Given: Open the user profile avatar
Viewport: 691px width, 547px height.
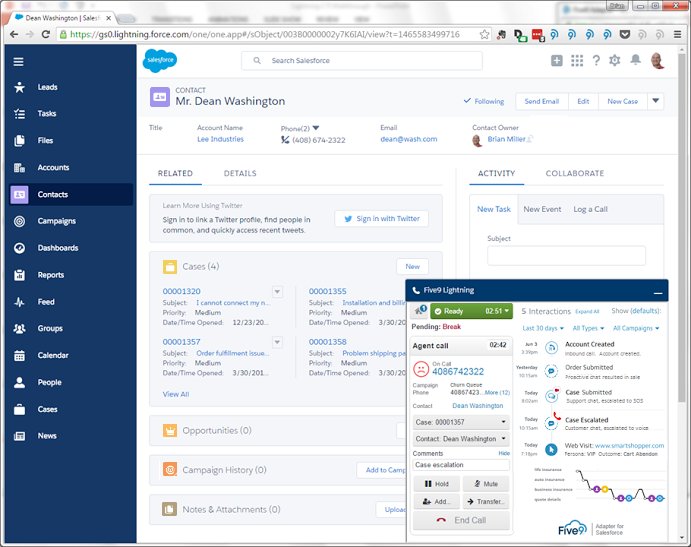Looking at the screenshot, I should pos(658,60).
